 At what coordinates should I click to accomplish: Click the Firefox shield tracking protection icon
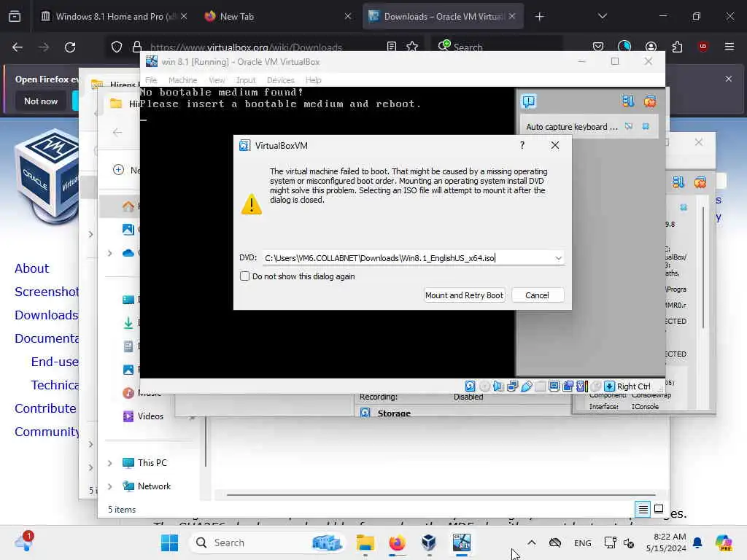(117, 47)
